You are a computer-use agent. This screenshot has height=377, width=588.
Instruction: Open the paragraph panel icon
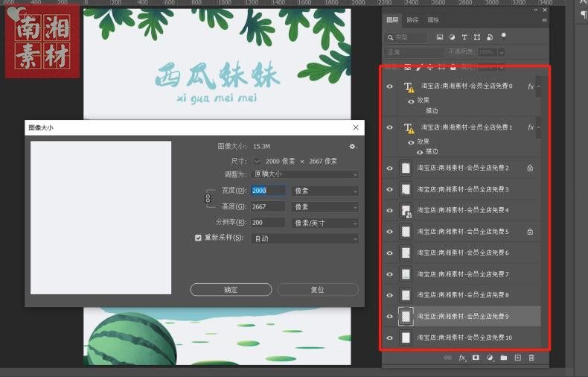point(584,14)
